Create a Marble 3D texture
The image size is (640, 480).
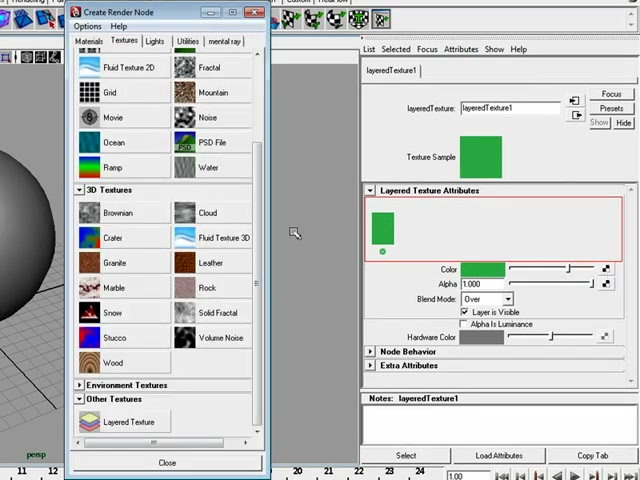(124, 288)
